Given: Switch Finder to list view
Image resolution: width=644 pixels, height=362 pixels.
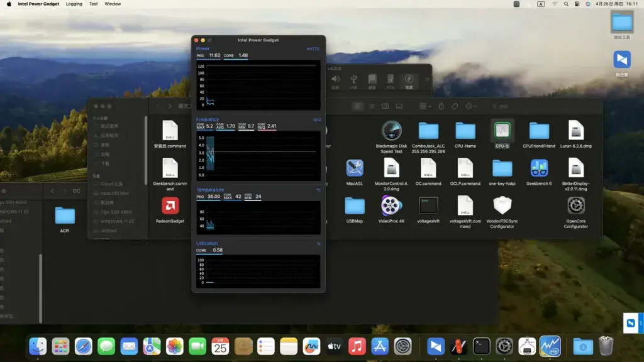Looking at the screenshot, I should [x=372, y=106].
